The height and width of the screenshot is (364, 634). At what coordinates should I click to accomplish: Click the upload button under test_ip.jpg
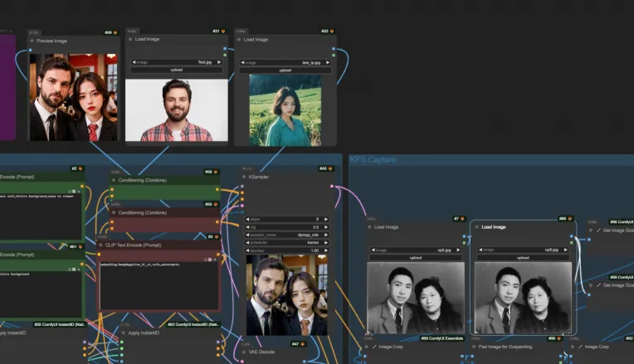click(285, 70)
